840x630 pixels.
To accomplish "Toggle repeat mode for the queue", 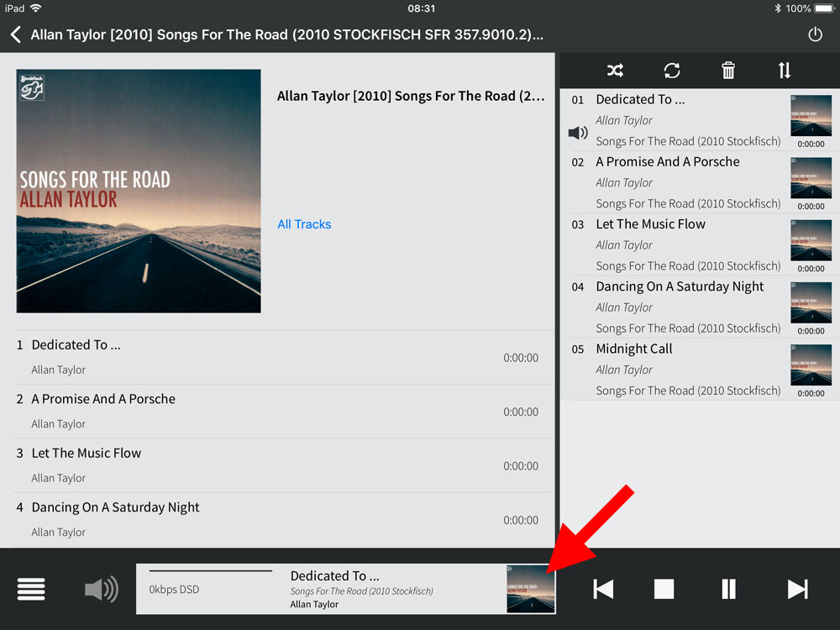I will pyautogui.click(x=671, y=71).
